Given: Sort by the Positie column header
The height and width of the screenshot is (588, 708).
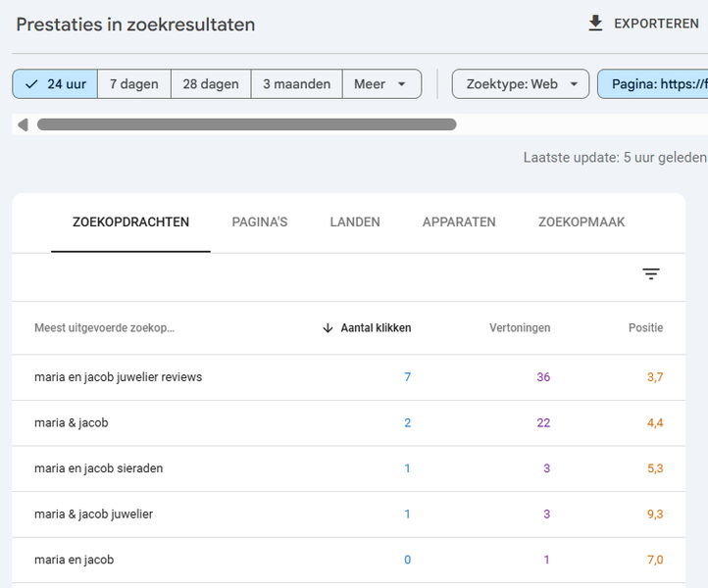Looking at the screenshot, I should (645, 328).
